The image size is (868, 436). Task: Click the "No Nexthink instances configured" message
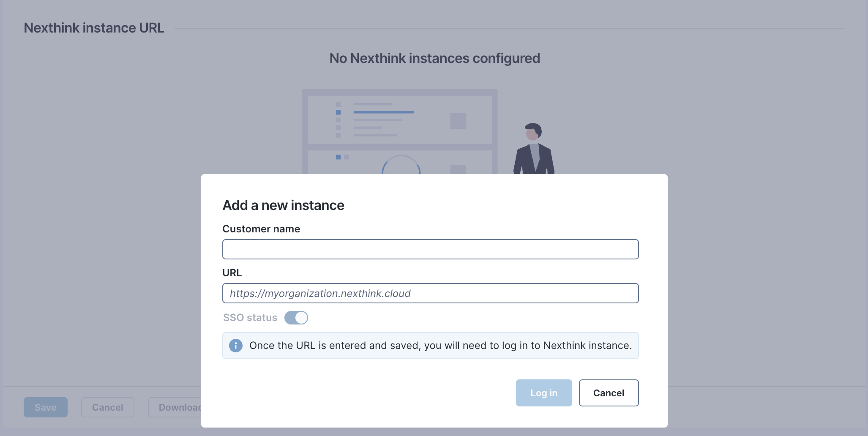[x=434, y=58]
